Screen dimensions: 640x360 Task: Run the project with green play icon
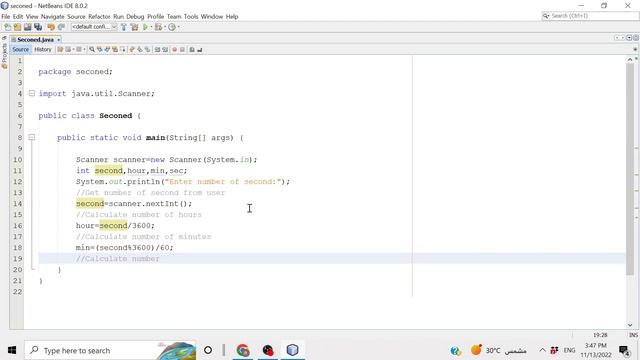coord(145,27)
